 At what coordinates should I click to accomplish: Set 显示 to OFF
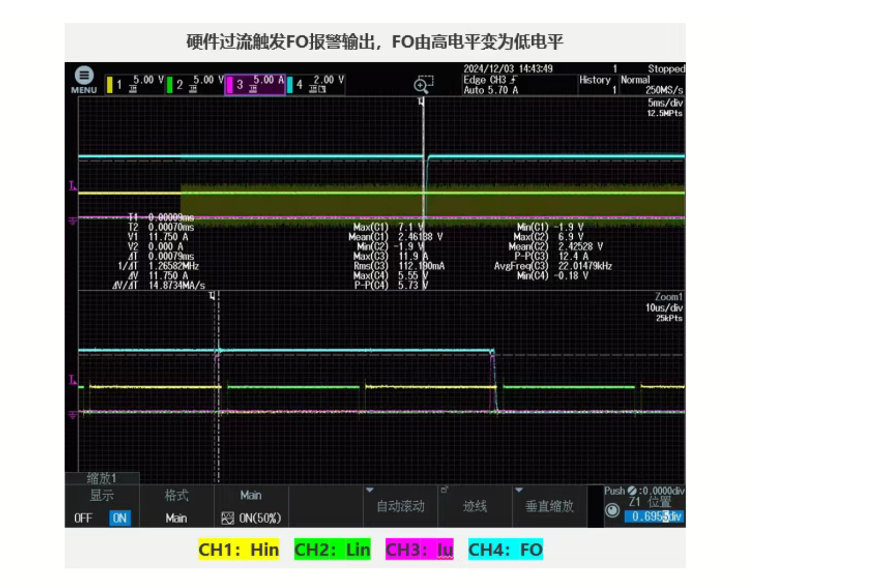(83, 518)
